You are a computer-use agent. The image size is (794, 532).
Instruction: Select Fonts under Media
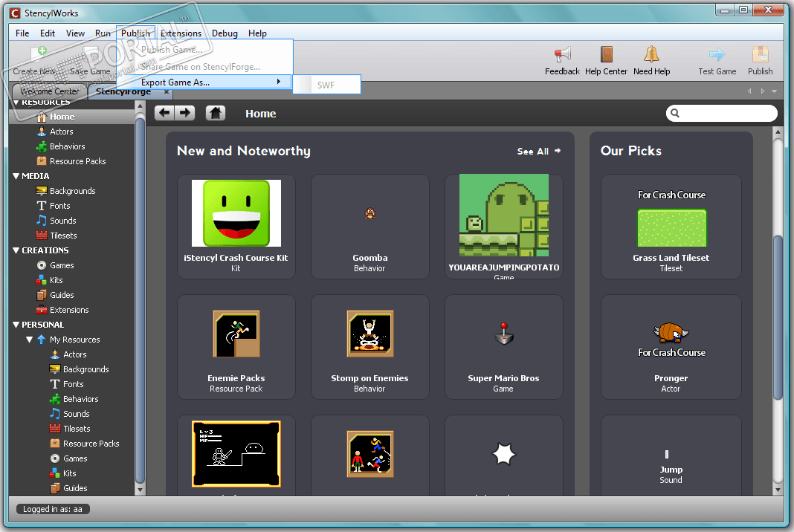(59, 206)
